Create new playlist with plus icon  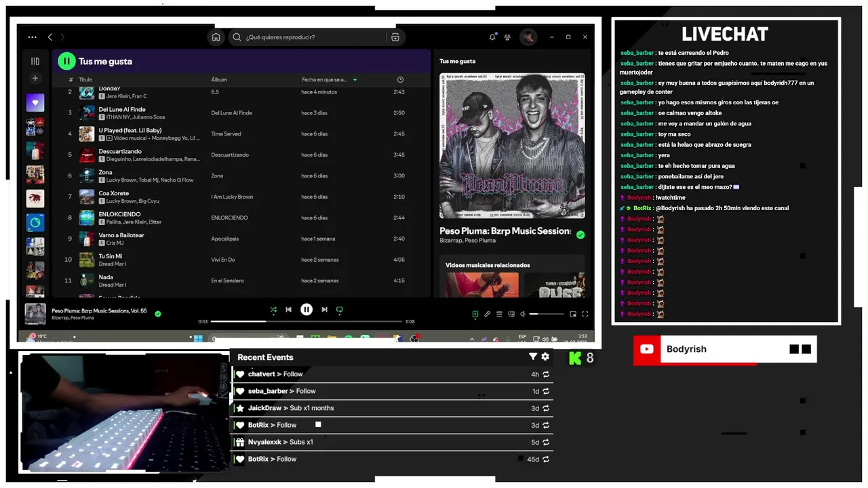(35, 79)
